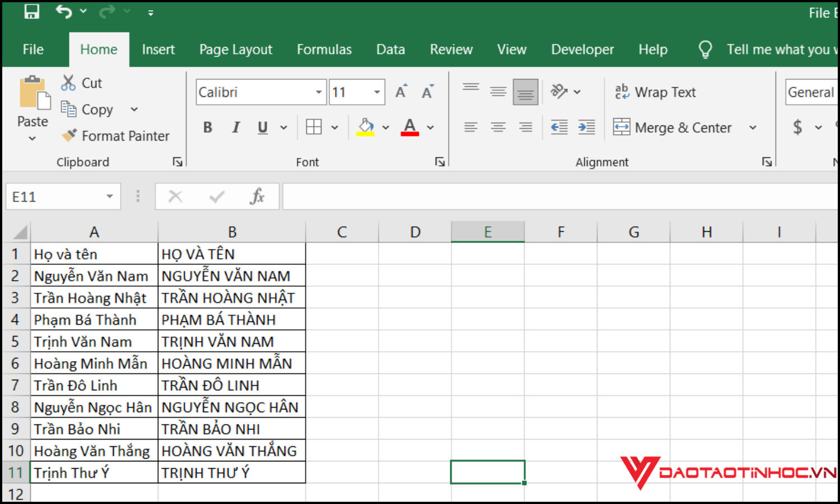Click the Insert Function fx icon

257,197
